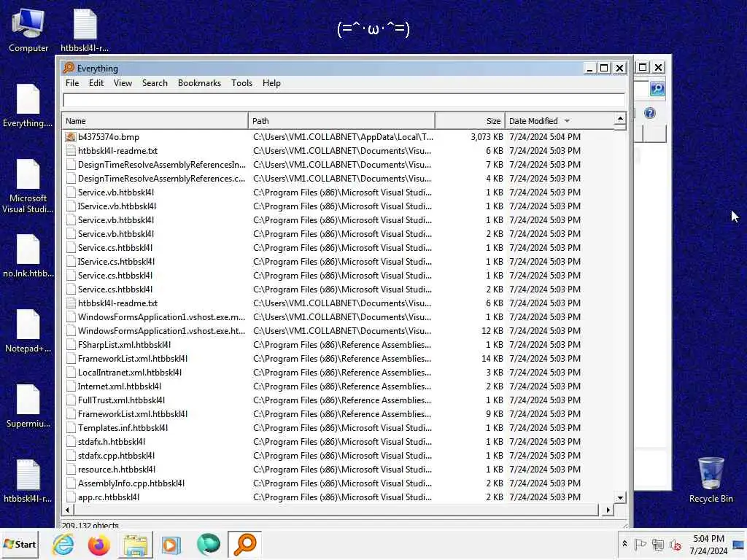Select the htbbskl4l-r... icon at desktop bottom-left

tap(28, 481)
